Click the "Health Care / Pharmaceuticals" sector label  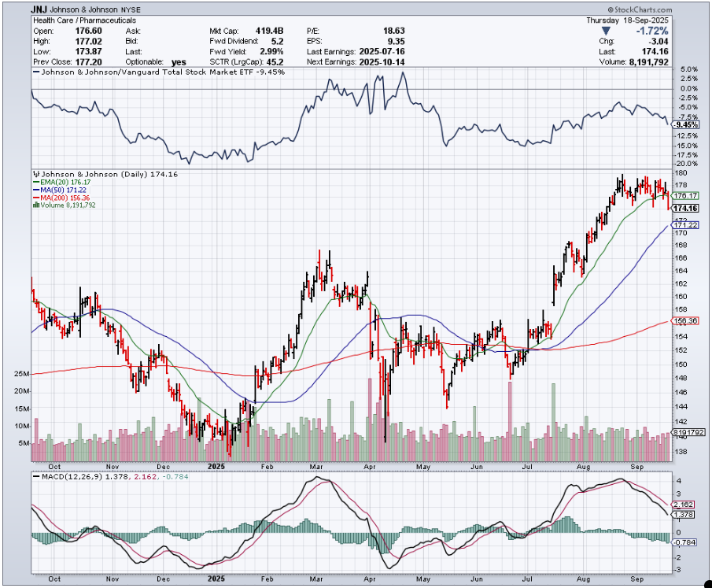click(84, 20)
